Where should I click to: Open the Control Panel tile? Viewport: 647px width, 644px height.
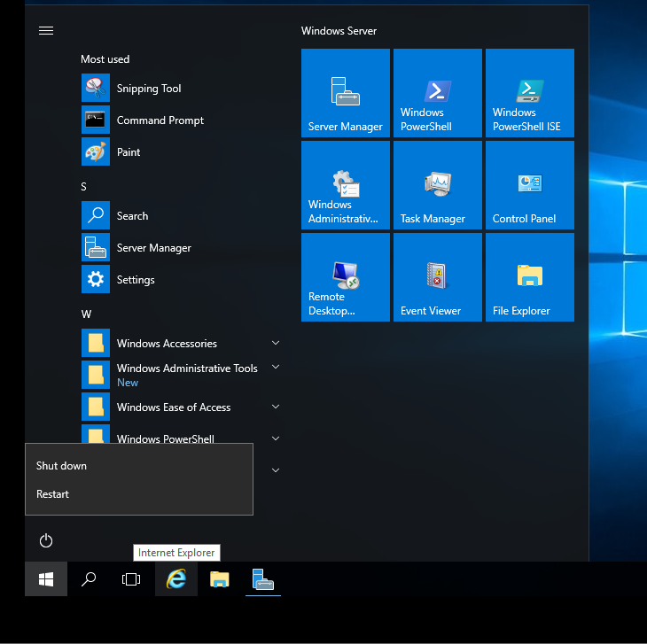pos(530,185)
